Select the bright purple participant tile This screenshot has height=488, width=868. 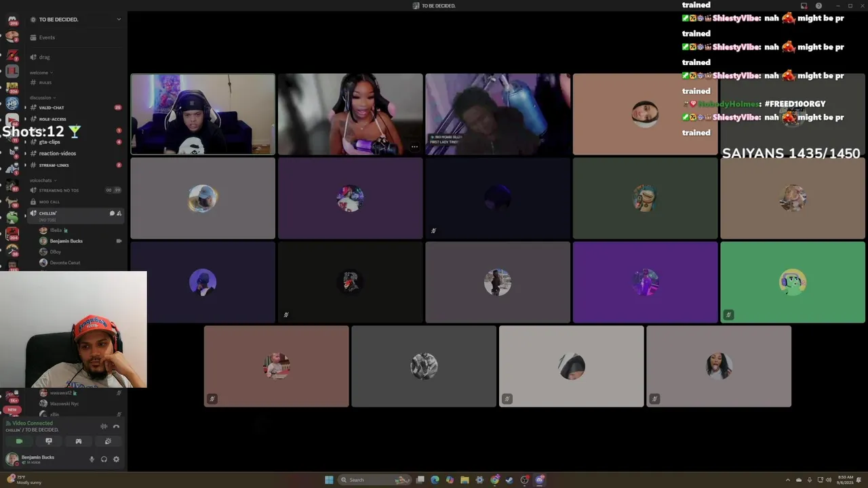(645, 283)
